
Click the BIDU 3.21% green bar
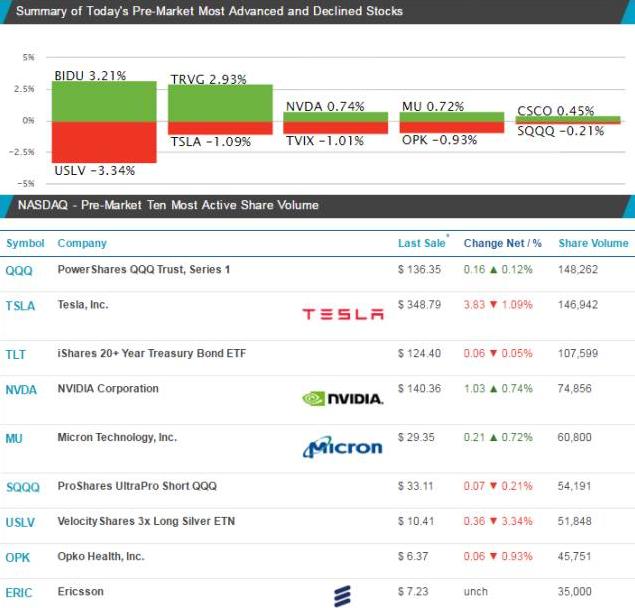(104, 101)
